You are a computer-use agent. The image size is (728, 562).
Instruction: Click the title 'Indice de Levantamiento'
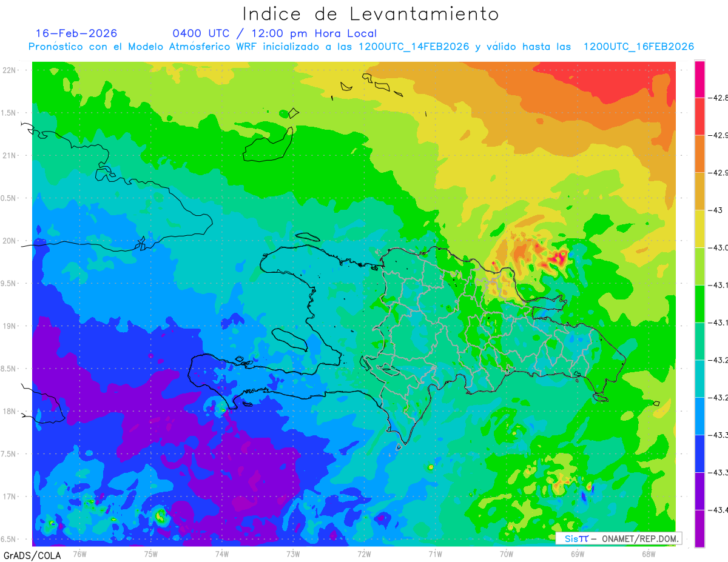coord(371,13)
